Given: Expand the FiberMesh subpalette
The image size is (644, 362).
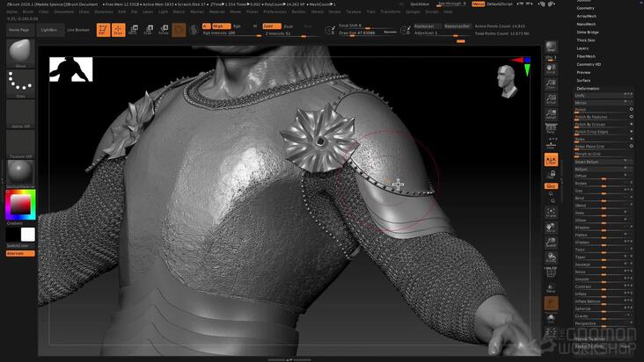Looking at the screenshot, I should pyautogui.click(x=586, y=56).
